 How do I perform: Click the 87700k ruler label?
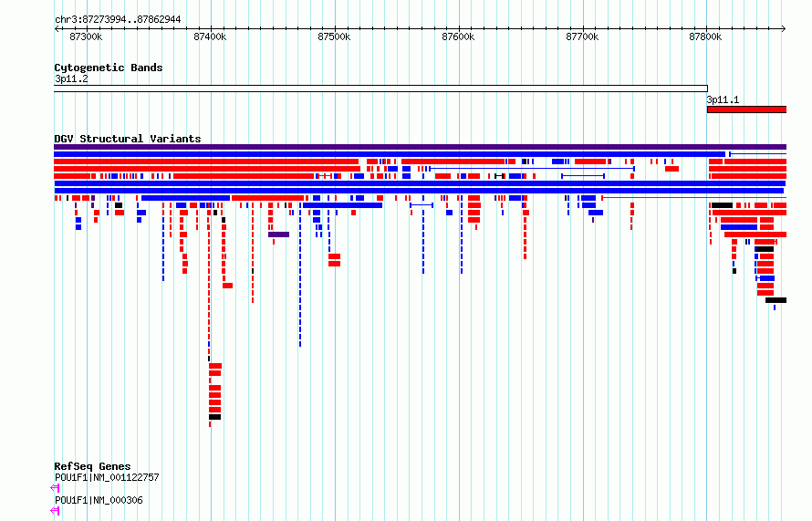[582, 36]
